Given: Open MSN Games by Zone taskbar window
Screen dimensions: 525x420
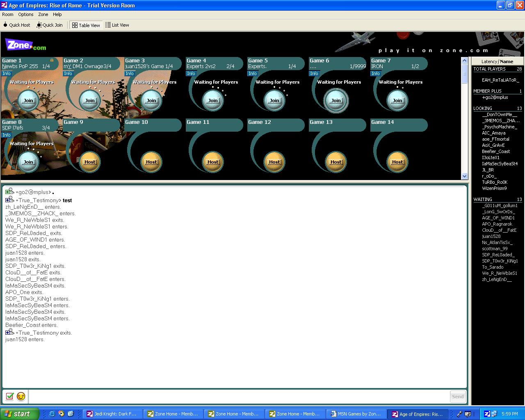Looking at the screenshot, I should pyautogui.click(x=357, y=414).
